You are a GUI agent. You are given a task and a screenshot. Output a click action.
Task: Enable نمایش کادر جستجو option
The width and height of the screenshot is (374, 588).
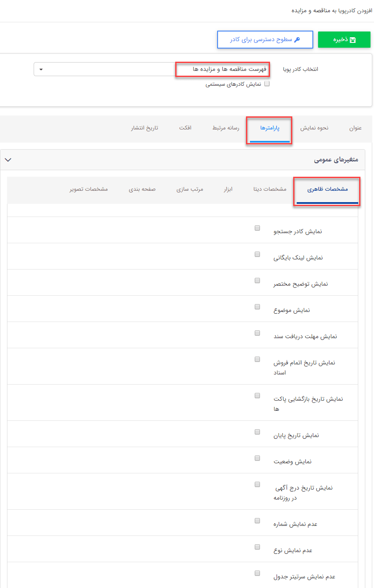pyautogui.click(x=257, y=227)
